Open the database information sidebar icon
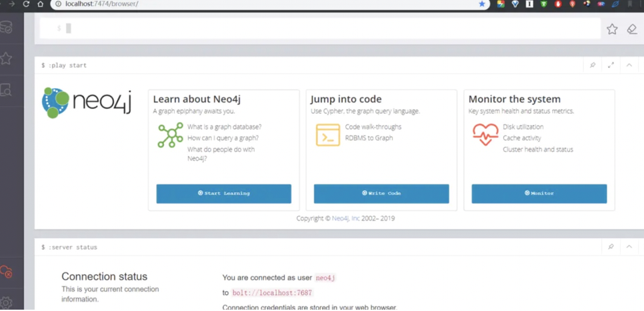This screenshot has height=311, width=644. [x=6, y=27]
